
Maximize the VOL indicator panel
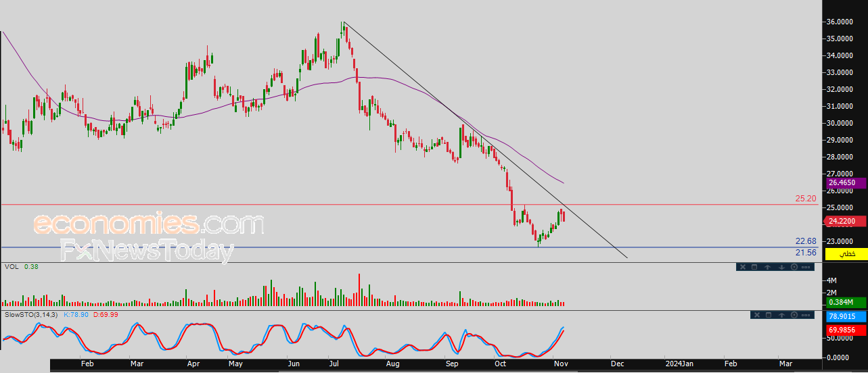pos(754,267)
